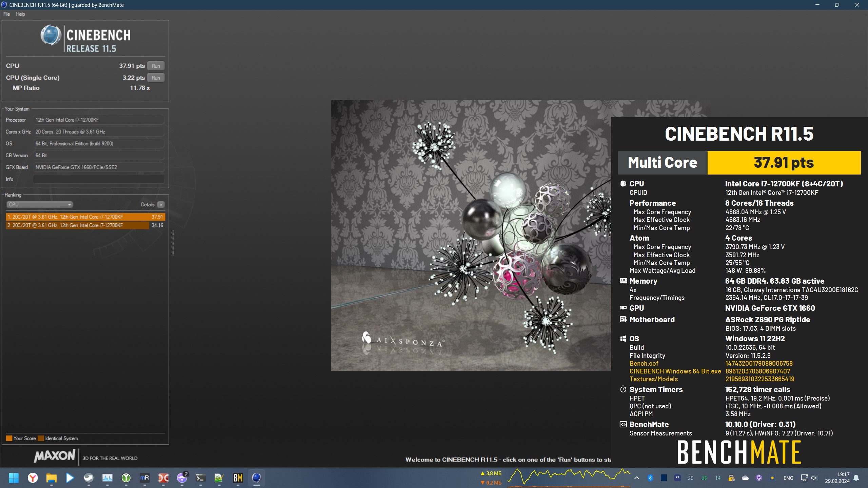Open the Help menu
The width and height of the screenshot is (868, 488).
(x=20, y=14)
